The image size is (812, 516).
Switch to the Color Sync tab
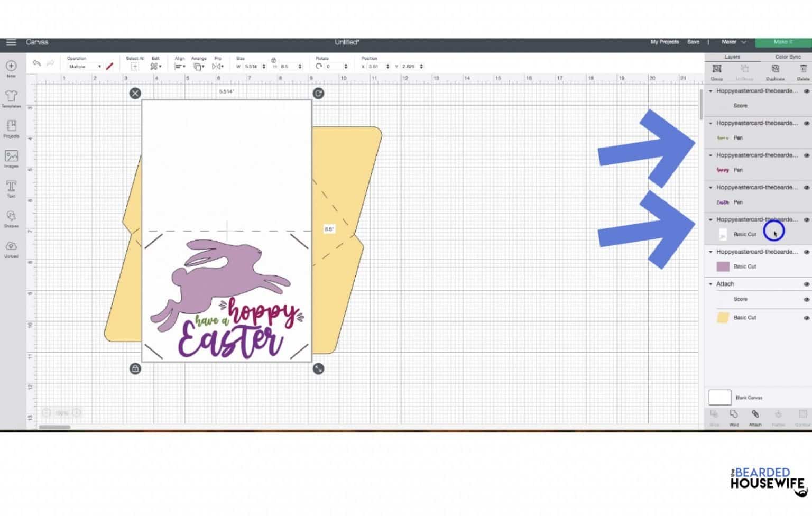(x=788, y=57)
